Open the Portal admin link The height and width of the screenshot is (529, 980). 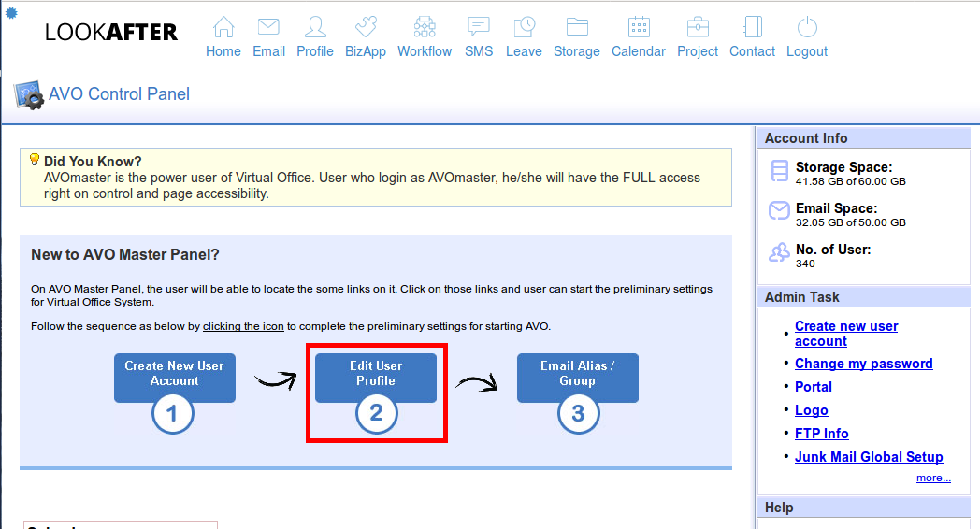pyautogui.click(x=814, y=387)
